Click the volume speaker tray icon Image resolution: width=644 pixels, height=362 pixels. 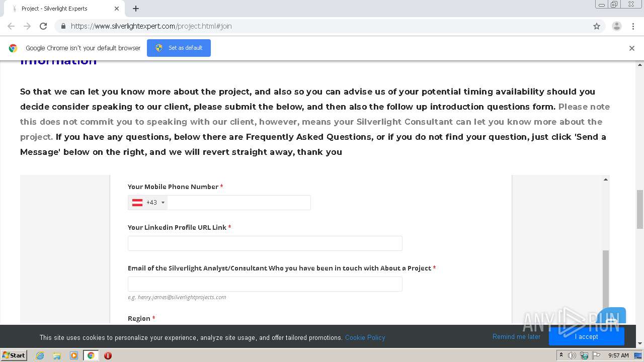click(572, 355)
